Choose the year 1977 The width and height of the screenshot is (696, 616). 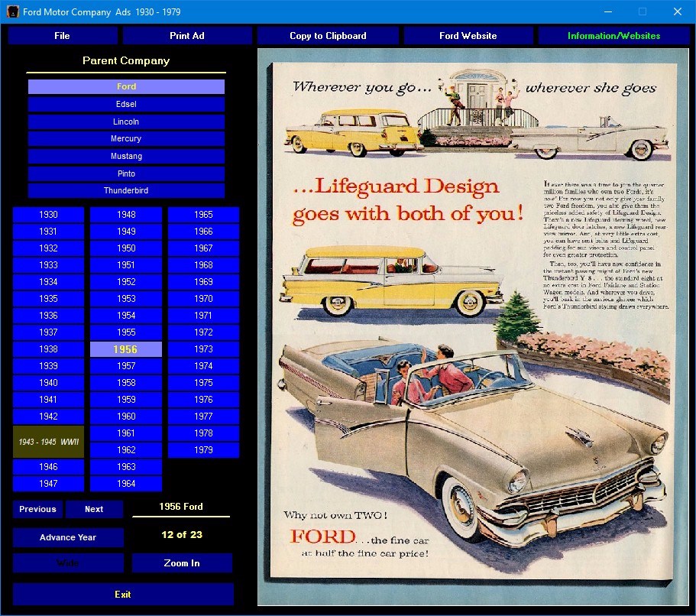tap(203, 417)
